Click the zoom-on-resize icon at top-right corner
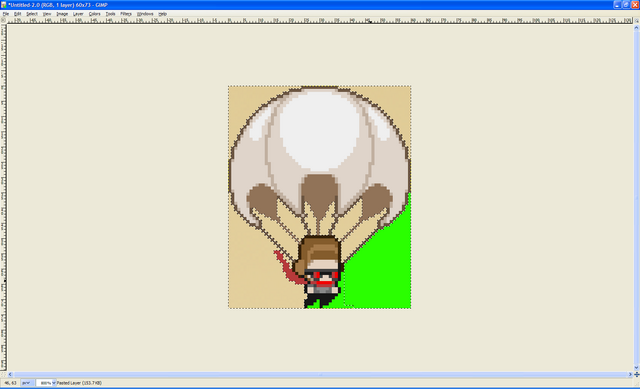Image resolution: width=640 pixels, height=389 pixels. click(x=636, y=20)
